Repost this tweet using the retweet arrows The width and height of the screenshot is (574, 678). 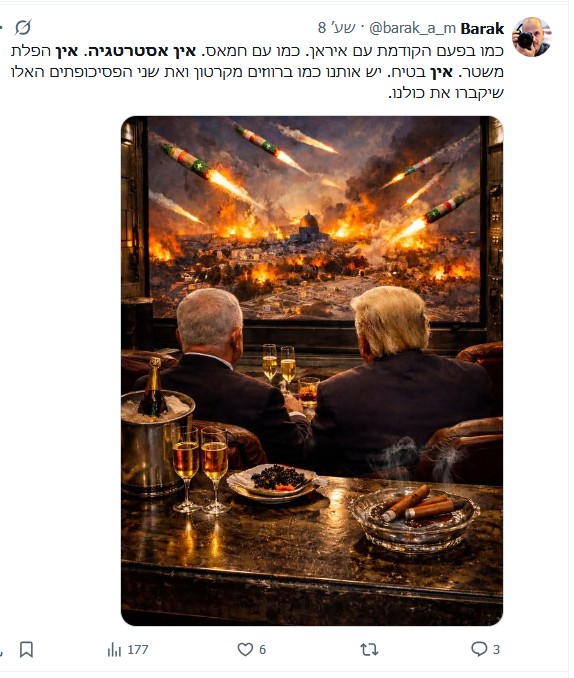click(x=369, y=649)
